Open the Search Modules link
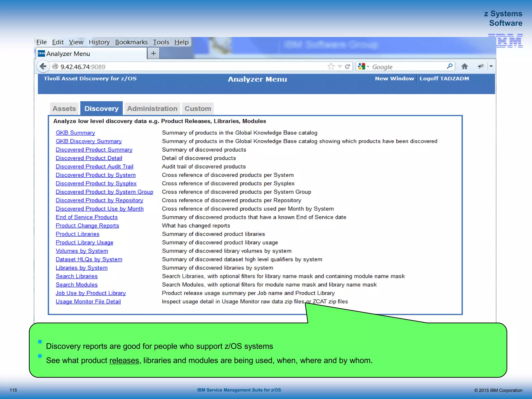Image resolution: width=532 pixels, height=399 pixels. point(77,285)
